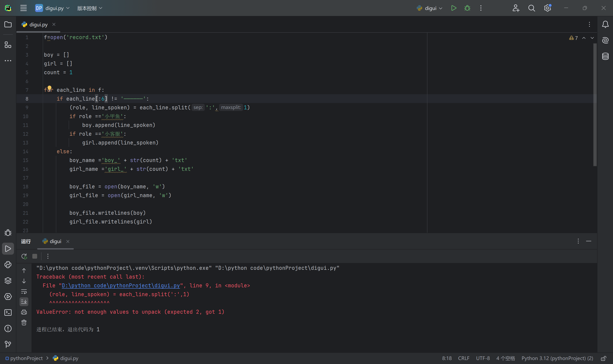613x364 pixels.
Task: Stop the running process square button
Action: point(35,256)
